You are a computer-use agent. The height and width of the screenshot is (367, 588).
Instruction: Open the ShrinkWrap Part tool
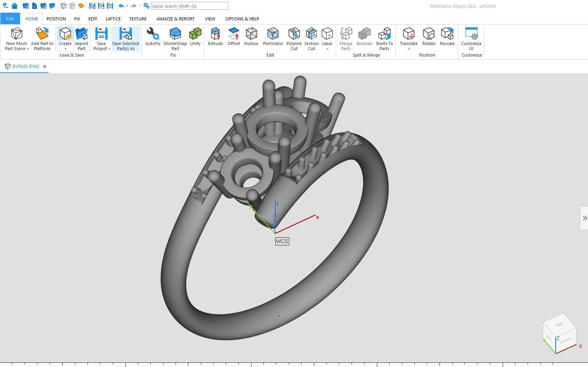[175, 38]
